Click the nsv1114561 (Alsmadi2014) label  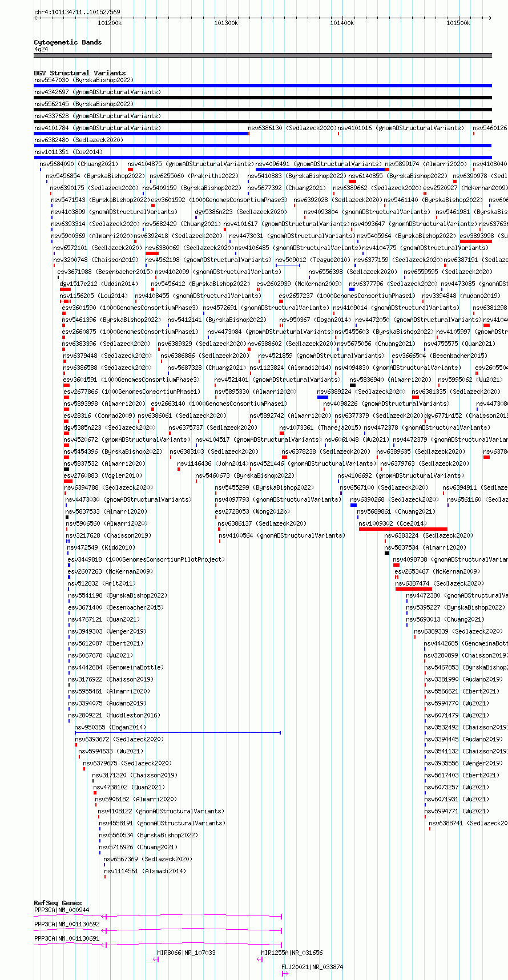point(145,871)
